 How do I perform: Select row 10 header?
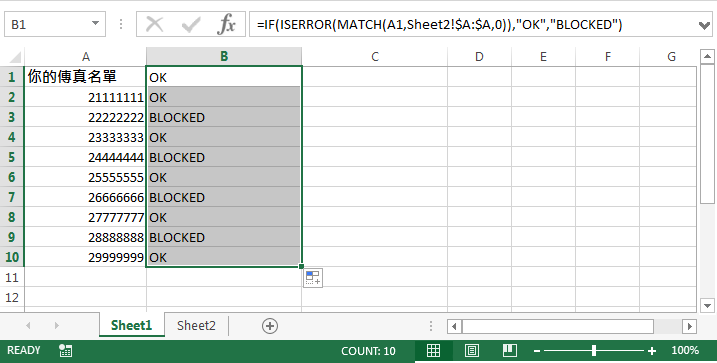12,257
